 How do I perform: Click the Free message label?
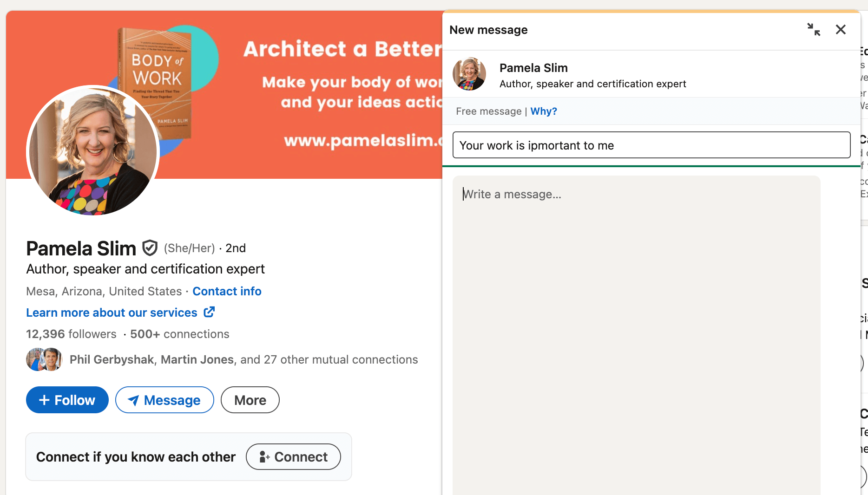[x=489, y=111]
